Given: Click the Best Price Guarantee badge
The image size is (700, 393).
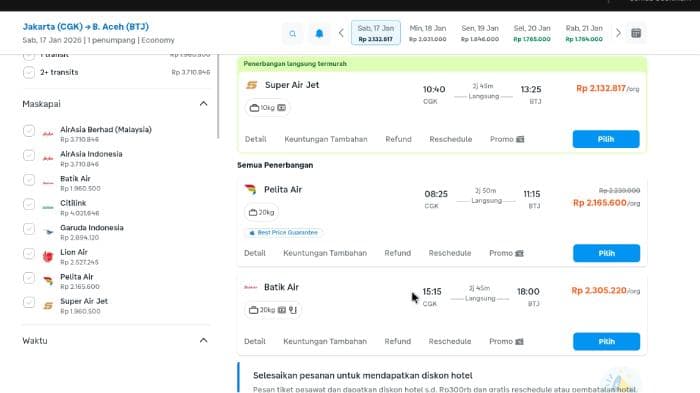Looking at the screenshot, I should 284,233.
